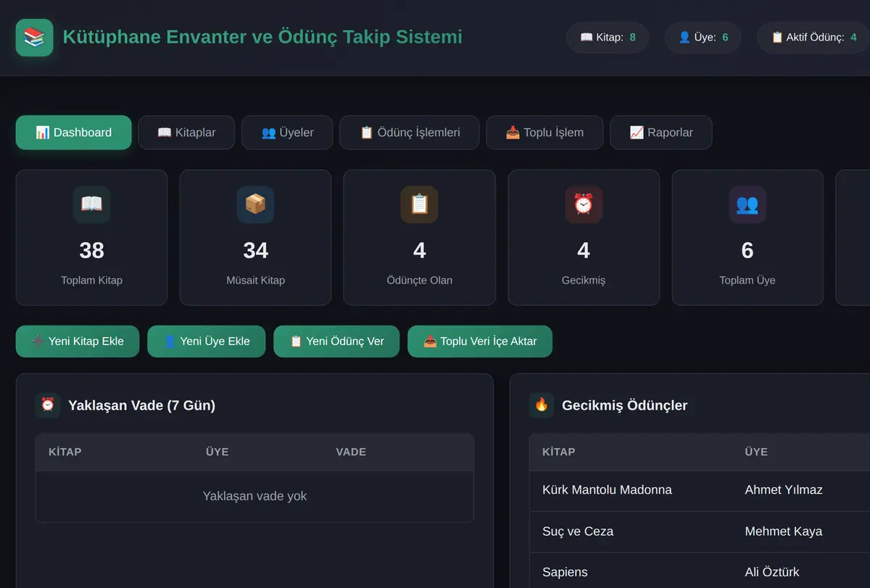Screen dimensions: 870x588
Task: Start a loan with Yeni Ödünç Ver
Action: coord(336,341)
